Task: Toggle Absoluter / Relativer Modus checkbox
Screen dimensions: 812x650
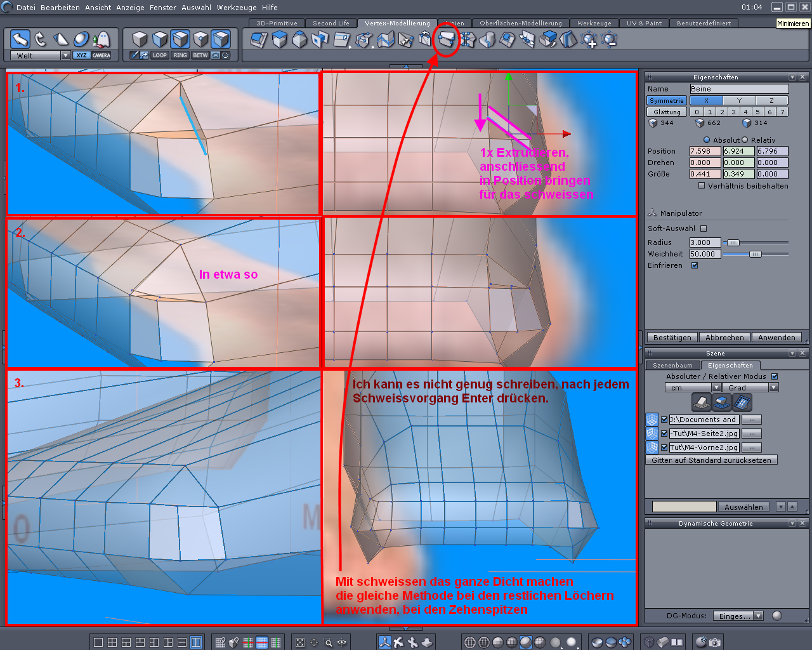Action: pyautogui.click(x=775, y=376)
